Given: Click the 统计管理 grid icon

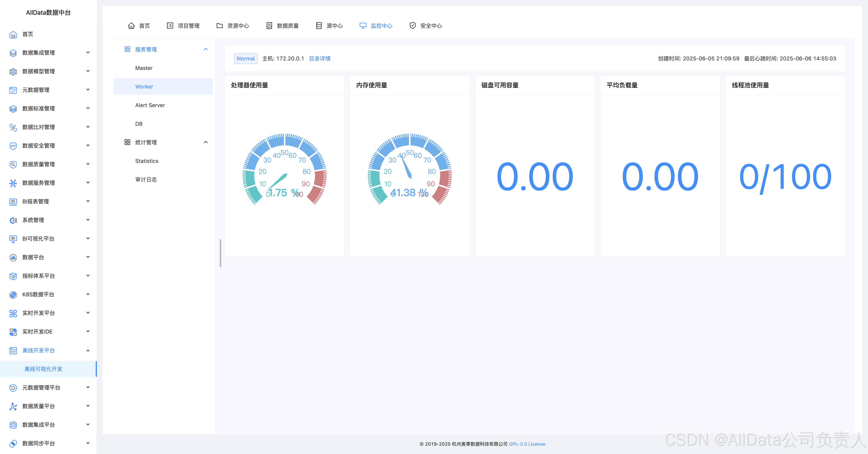Looking at the screenshot, I should pyautogui.click(x=127, y=142).
